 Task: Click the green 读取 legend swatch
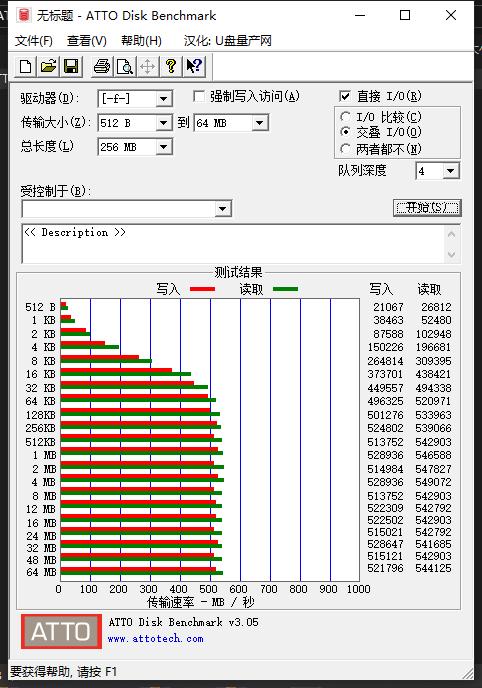[285, 289]
